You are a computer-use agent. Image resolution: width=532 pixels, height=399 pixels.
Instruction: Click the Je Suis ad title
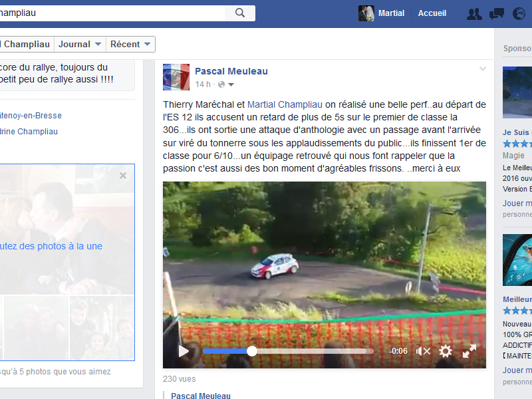(517, 132)
